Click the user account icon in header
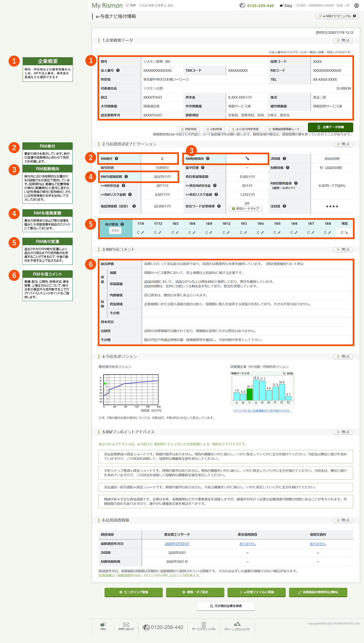Screen dimensions: 364x643 coord(356,6)
